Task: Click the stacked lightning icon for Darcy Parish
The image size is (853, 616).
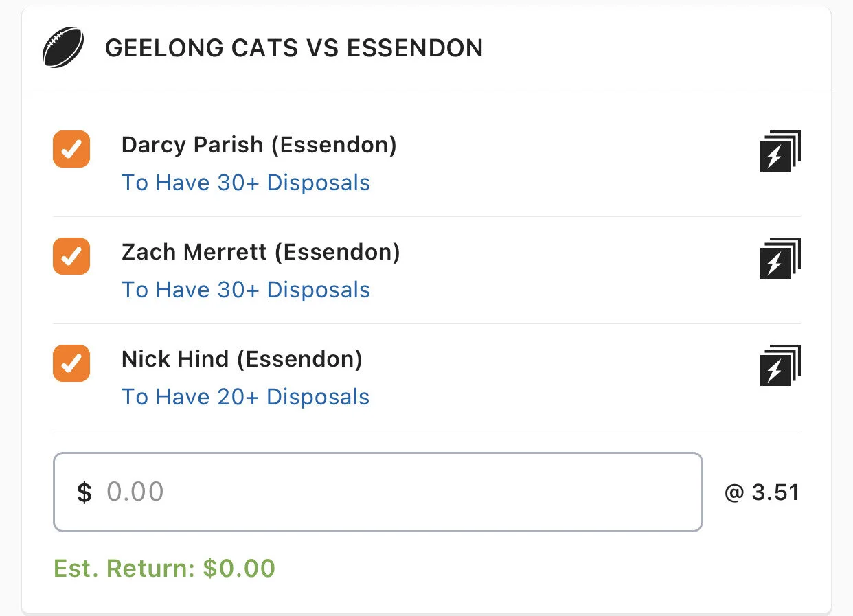Action: click(780, 151)
